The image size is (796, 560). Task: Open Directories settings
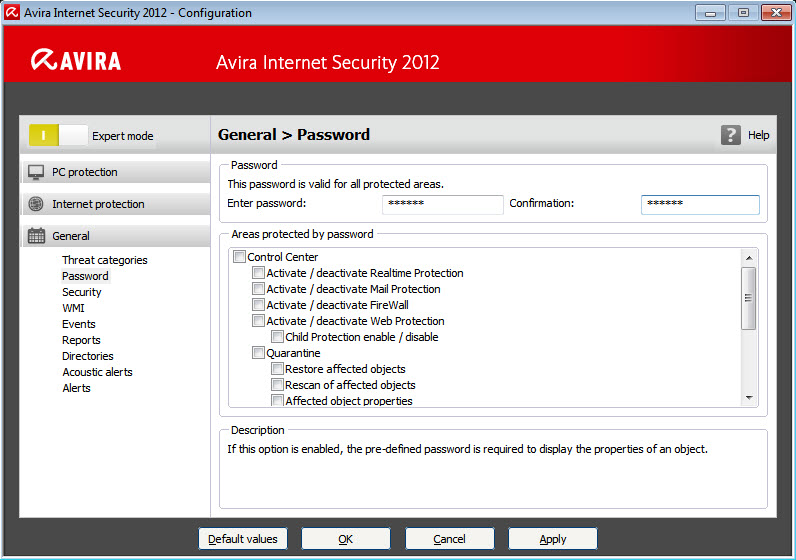point(88,356)
